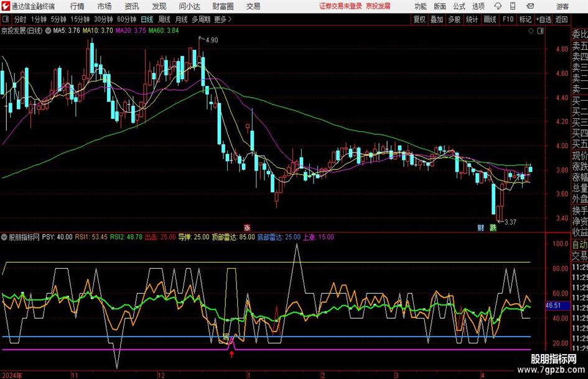This screenshot has width=588, height=379.
Task: Click the 画线 drawing toolbar button
Action: click(x=490, y=19)
